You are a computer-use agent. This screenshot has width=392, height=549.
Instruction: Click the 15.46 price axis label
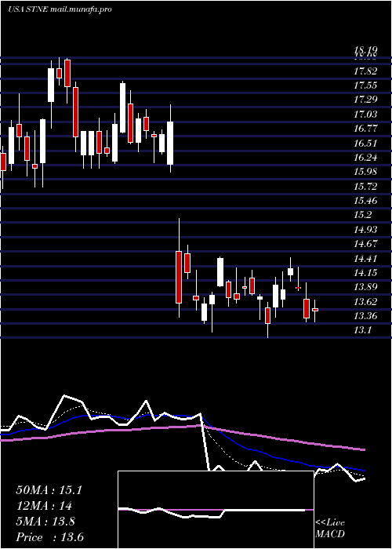tap(365, 201)
